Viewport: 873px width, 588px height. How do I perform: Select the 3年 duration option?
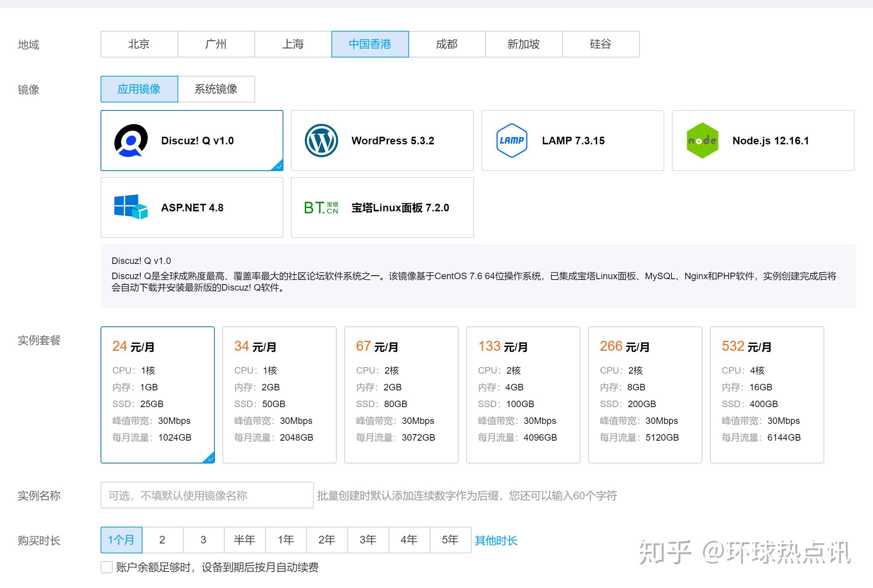[368, 540]
